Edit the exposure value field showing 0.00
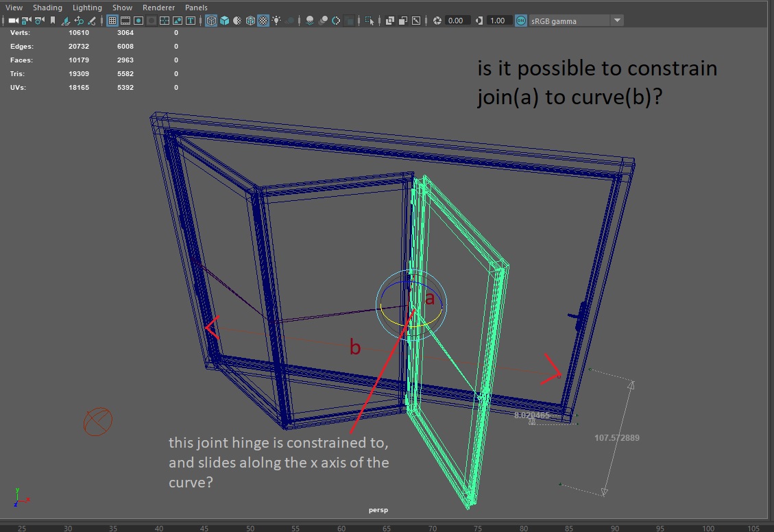This screenshot has height=532, width=774. pyautogui.click(x=456, y=20)
